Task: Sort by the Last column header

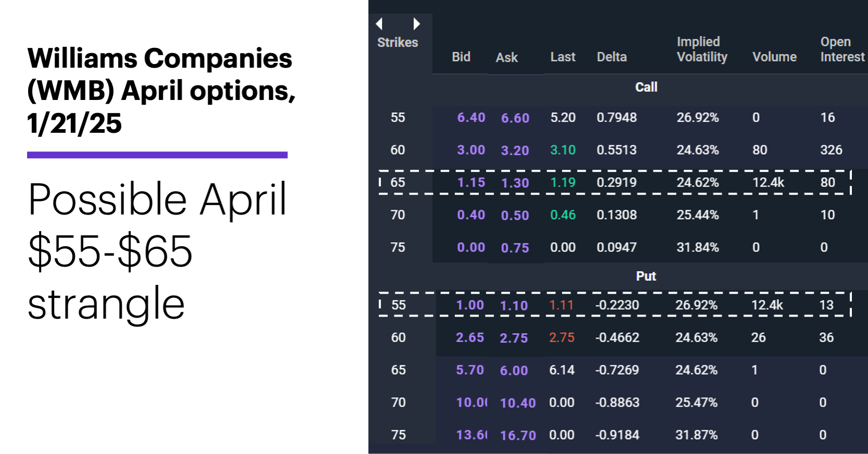Action: click(x=563, y=57)
